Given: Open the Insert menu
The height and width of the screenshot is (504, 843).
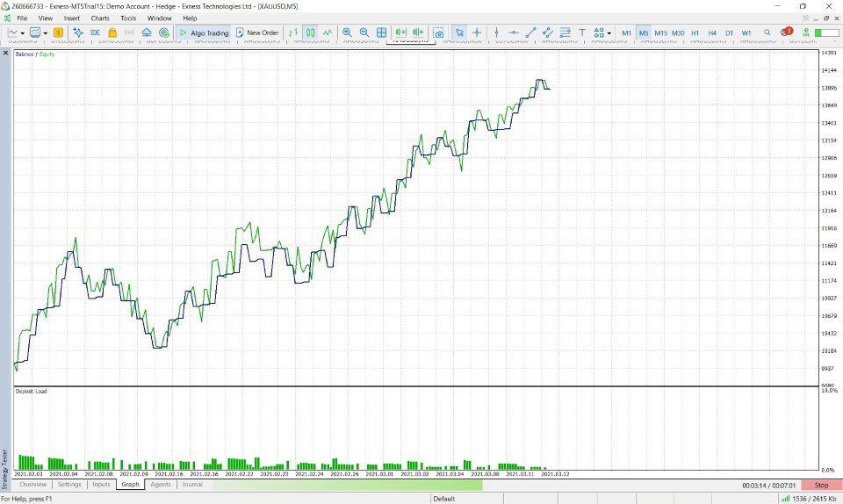Looking at the screenshot, I should tap(71, 18).
